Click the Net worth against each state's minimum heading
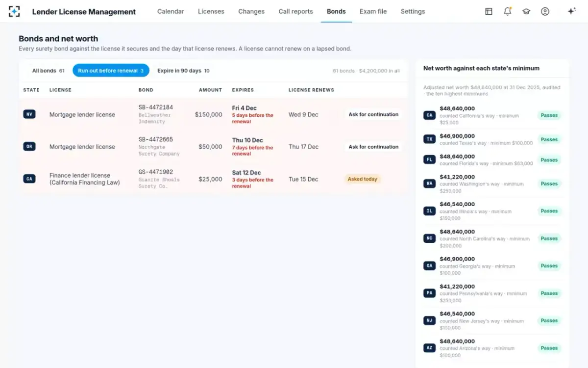The image size is (588, 368). [x=481, y=69]
